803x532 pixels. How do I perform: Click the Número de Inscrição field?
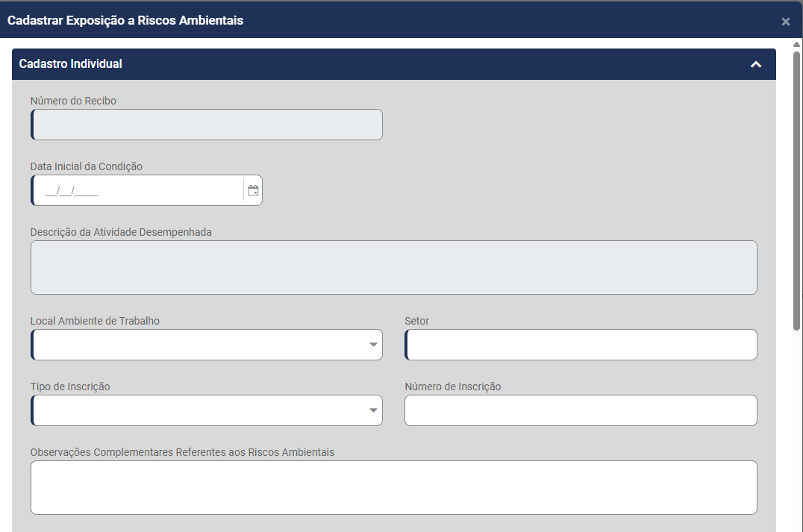coord(581,410)
